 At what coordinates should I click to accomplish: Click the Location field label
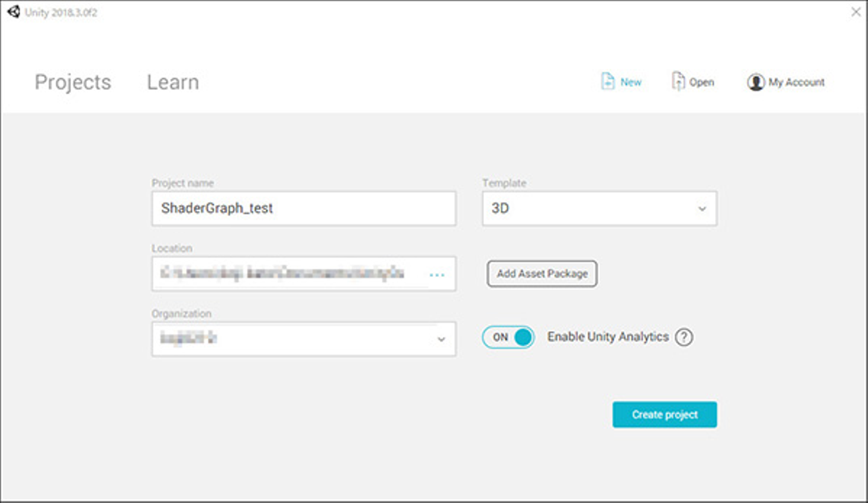pyautogui.click(x=172, y=248)
